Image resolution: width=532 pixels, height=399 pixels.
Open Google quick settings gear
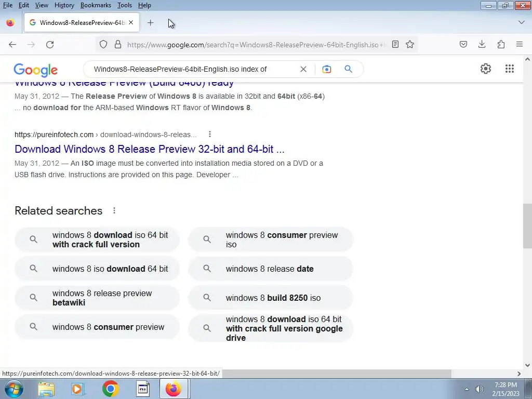pos(486,69)
